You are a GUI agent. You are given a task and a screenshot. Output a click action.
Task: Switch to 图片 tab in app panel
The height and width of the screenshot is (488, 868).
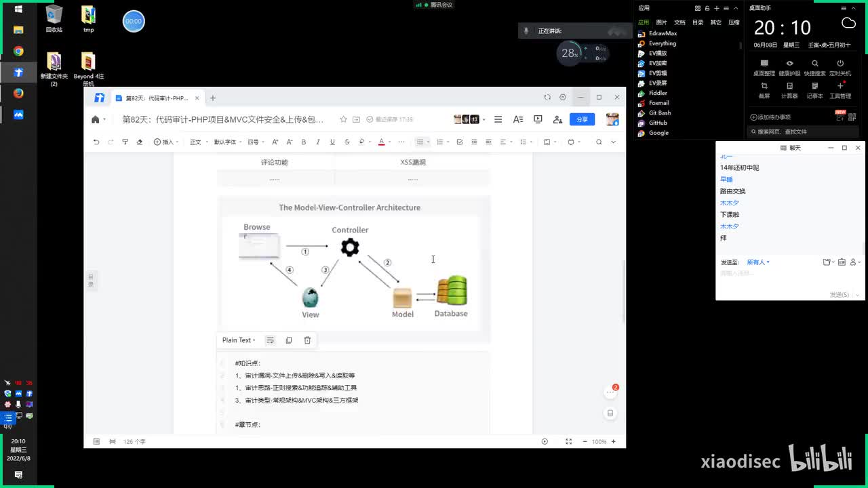[x=661, y=22]
